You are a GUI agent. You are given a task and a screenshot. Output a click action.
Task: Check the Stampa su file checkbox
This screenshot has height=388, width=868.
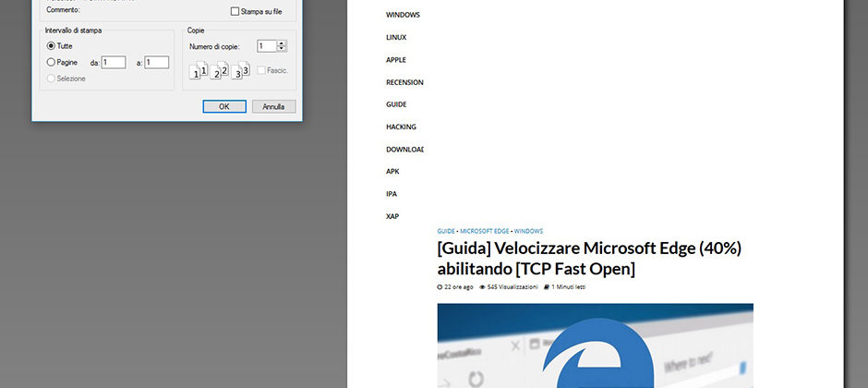[x=235, y=12]
